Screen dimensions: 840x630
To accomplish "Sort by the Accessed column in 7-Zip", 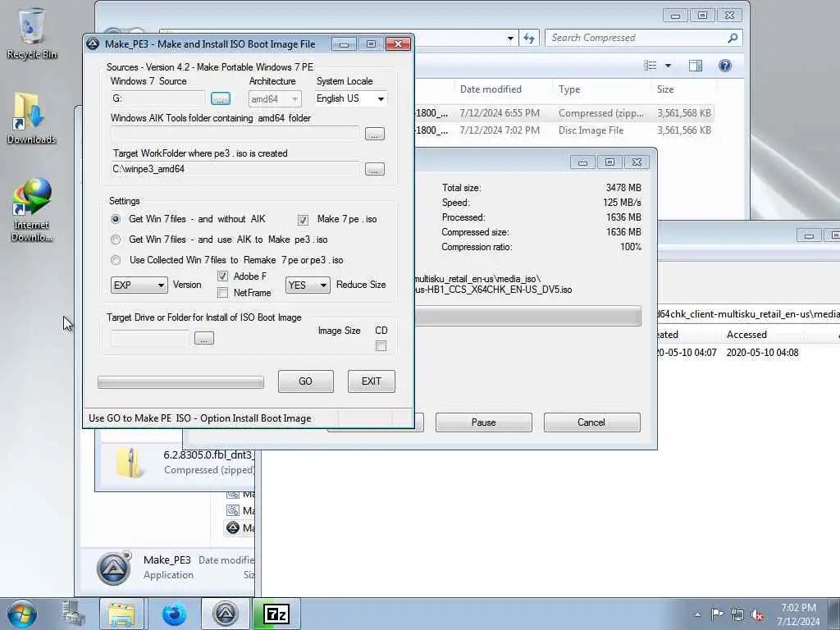I will pyautogui.click(x=746, y=335).
